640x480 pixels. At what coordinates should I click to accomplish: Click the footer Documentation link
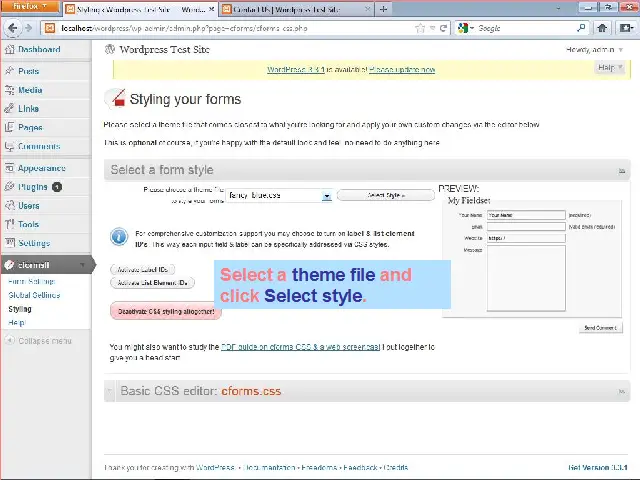[269, 467]
